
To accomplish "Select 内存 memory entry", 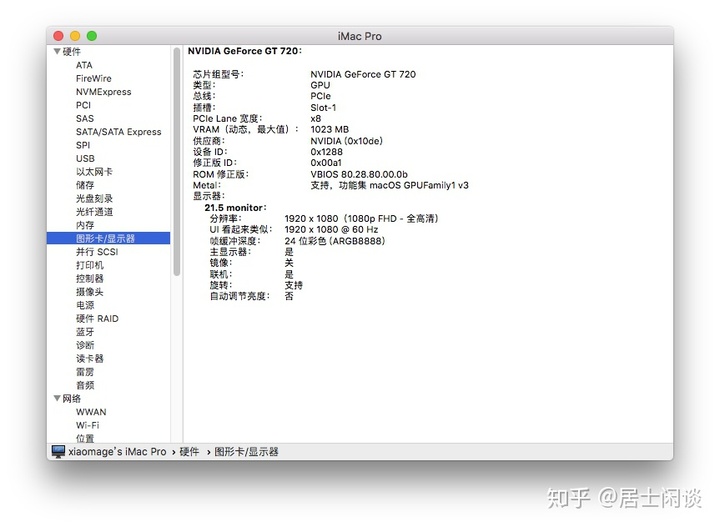I will click(x=85, y=225).
